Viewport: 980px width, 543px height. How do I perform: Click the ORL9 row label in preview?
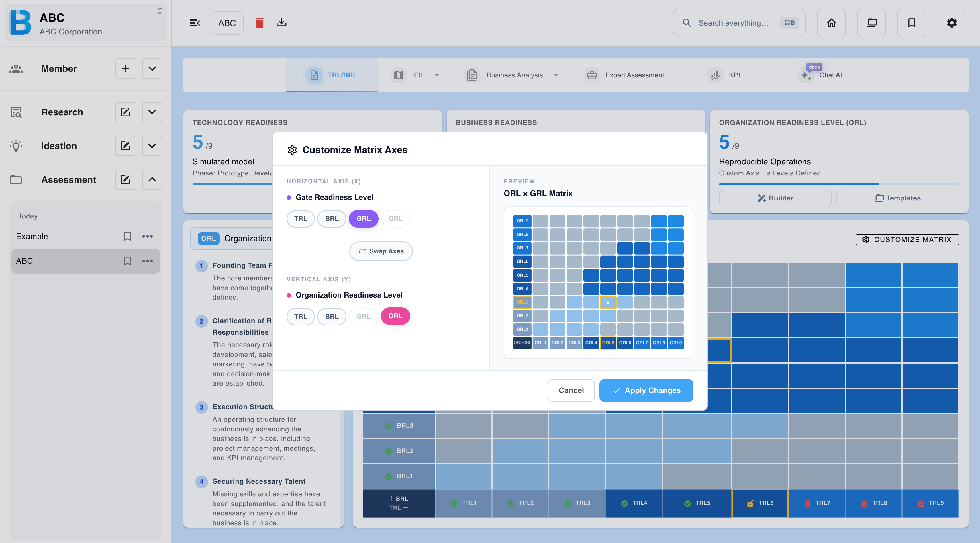[522, 221]
